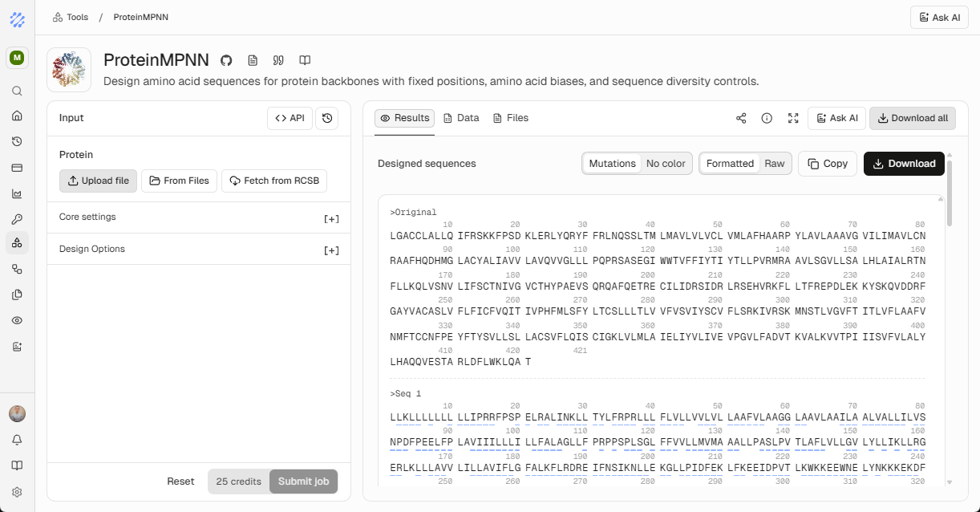980x512 pixels.
Task: Open the history clock icon in sidebar
Action: pos(17,141)
